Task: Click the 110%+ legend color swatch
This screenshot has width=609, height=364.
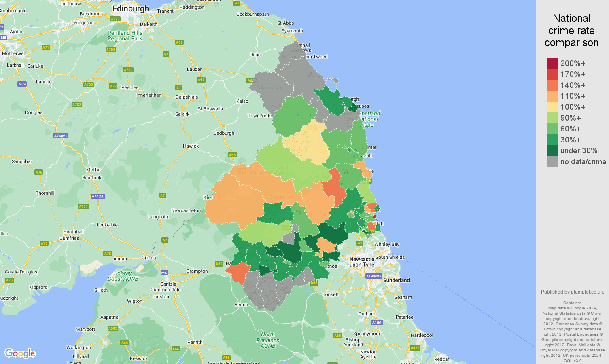Action: (x=552, y=96)
